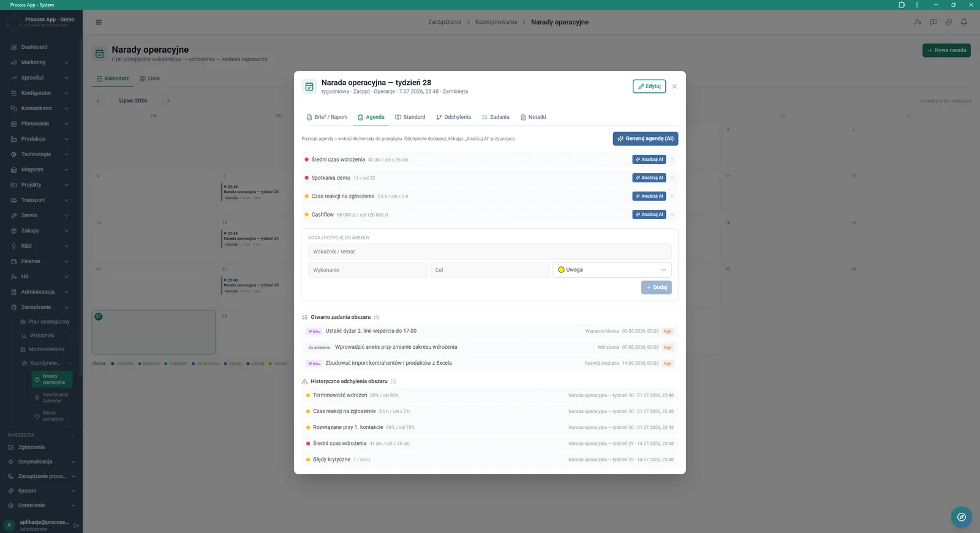Click the compass help button bottom right
Viewport: 980px width, 533px height.
pos(962,517)
